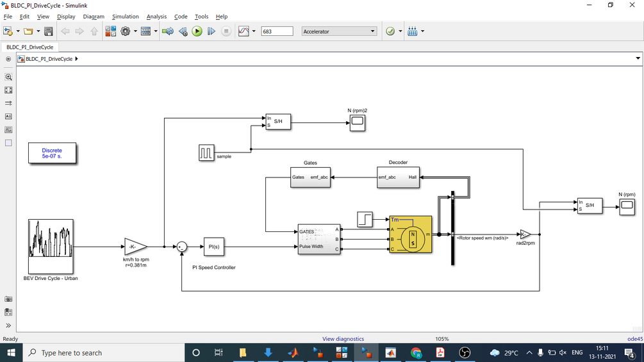The image size is (644, 362).
Task: Click the ode45 solver link in status bar
Action: coord(635,339)
